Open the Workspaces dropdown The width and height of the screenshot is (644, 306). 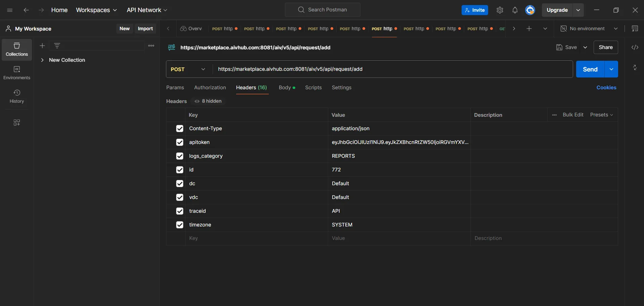coord(96,10)
